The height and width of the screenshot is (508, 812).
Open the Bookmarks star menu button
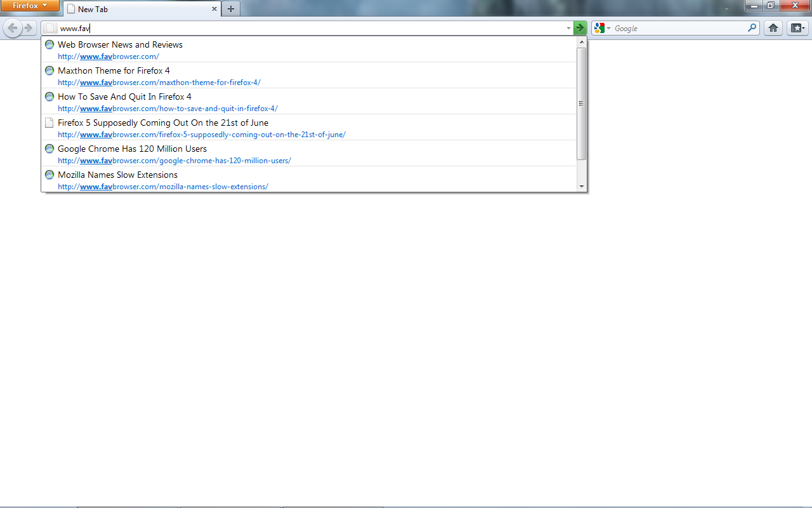pos(797,28)
